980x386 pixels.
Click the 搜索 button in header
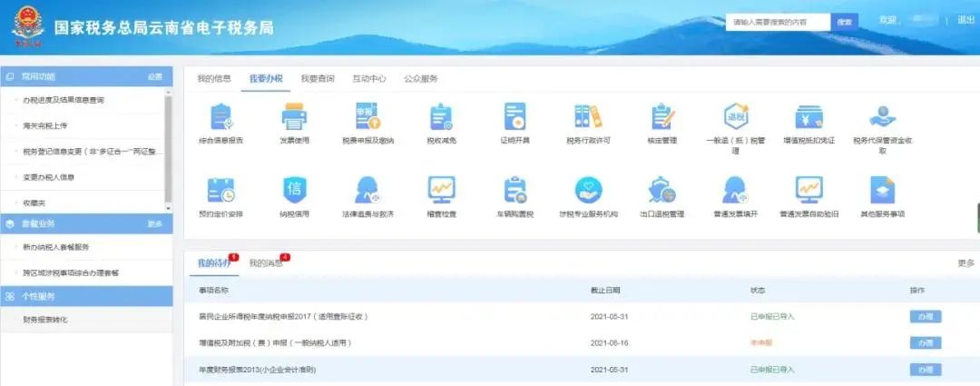pos(845,22)
